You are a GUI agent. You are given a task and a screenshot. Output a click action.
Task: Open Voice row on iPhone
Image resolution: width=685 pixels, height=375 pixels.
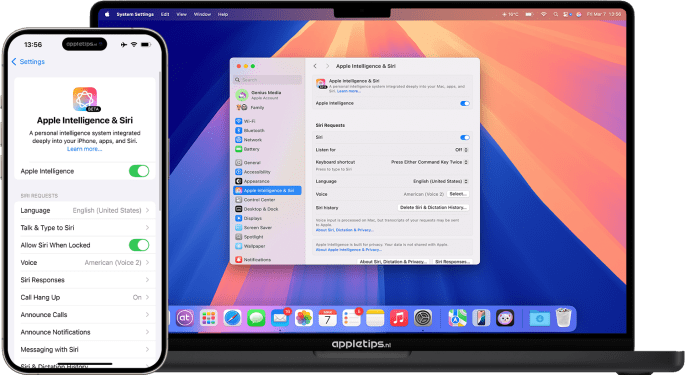click(85, 262)
